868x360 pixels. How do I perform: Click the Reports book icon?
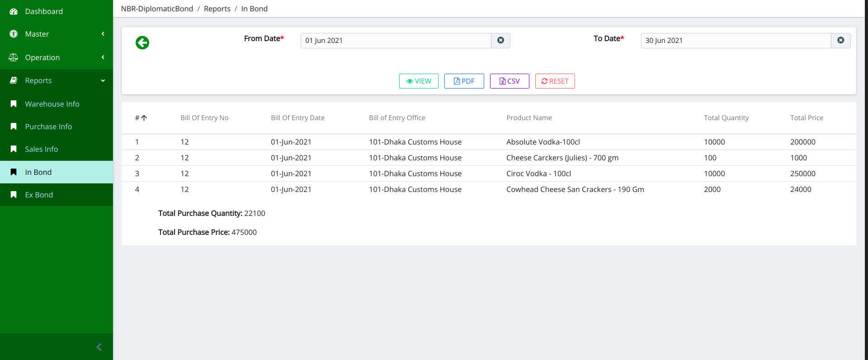14,80
